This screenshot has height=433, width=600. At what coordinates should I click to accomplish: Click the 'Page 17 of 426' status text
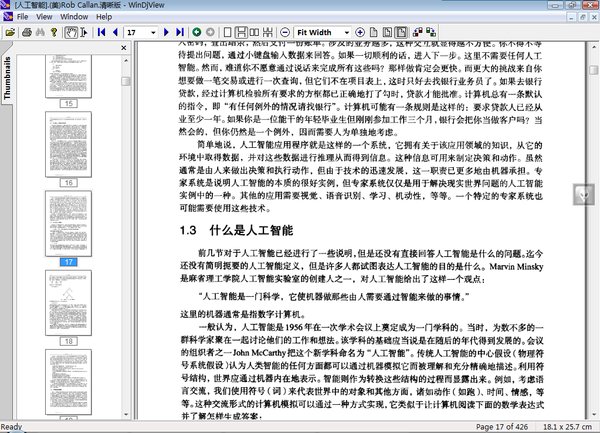coord(502,427)
